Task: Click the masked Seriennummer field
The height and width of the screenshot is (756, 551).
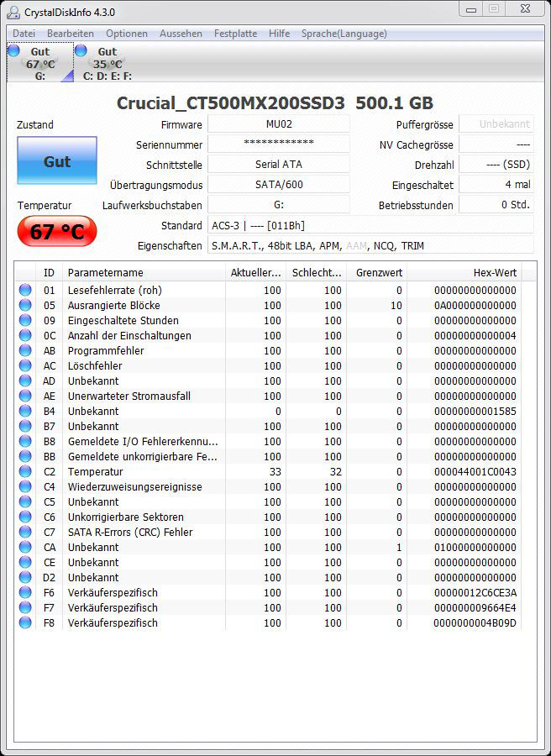Action: [x=279, y=144]
